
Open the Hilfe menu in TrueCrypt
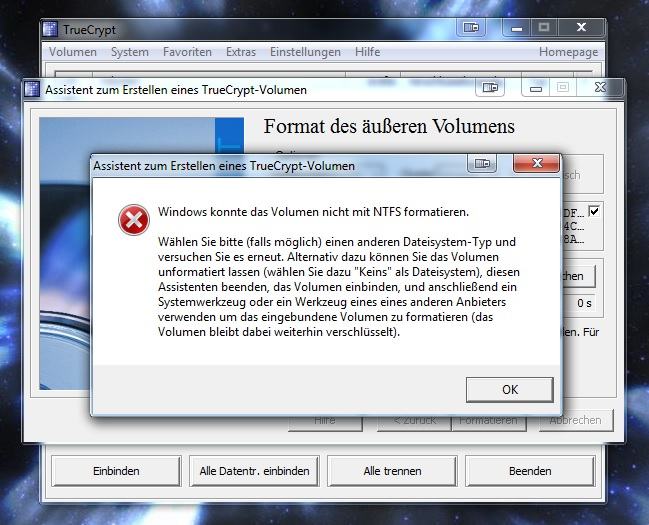tap(368, 52)
